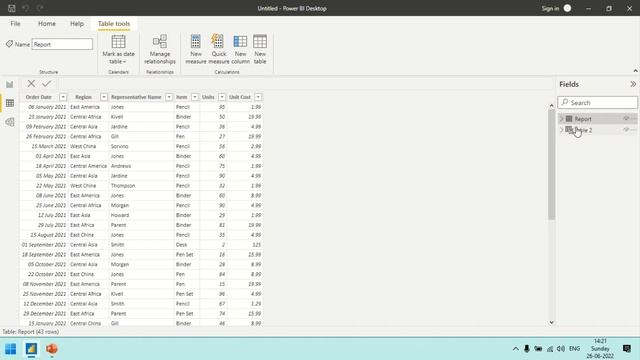
Task: Create a Quick measure
Action: coord(219,49)
